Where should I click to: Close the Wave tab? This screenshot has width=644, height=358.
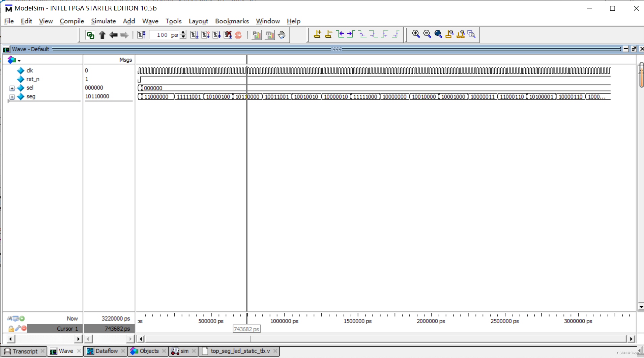(79, 351)
